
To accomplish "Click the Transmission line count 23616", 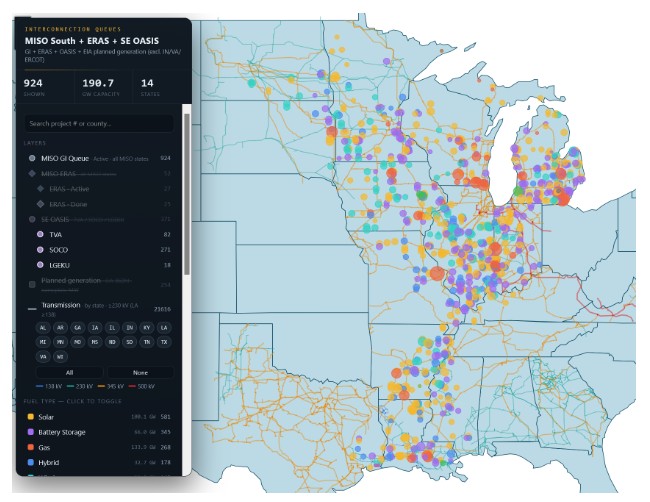I will point(162,309).
